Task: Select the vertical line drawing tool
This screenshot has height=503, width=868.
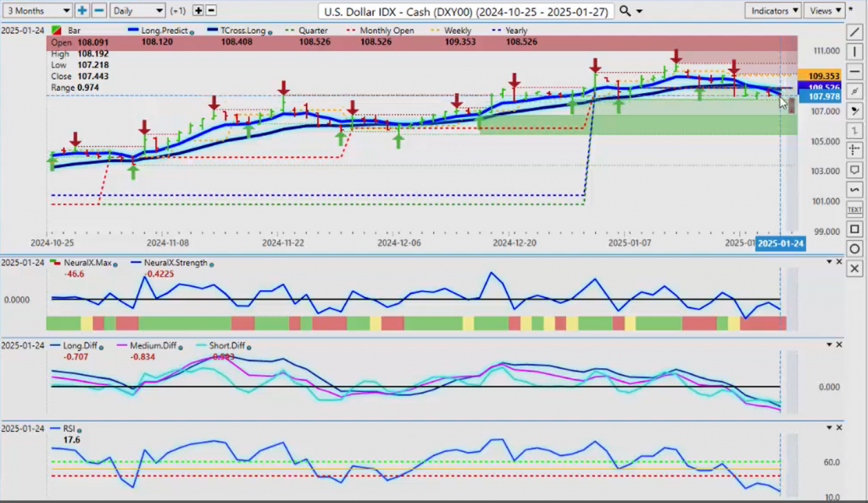Action: coord(854,53)
